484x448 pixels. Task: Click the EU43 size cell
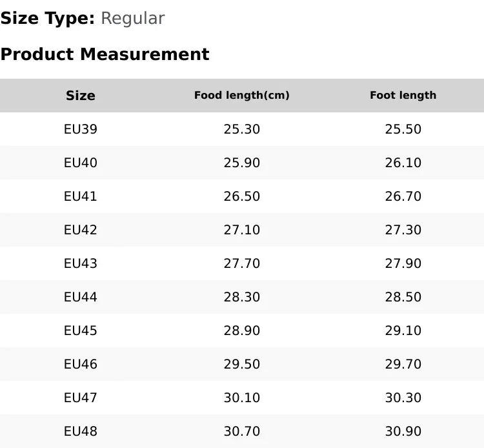[x=81, y=263]
